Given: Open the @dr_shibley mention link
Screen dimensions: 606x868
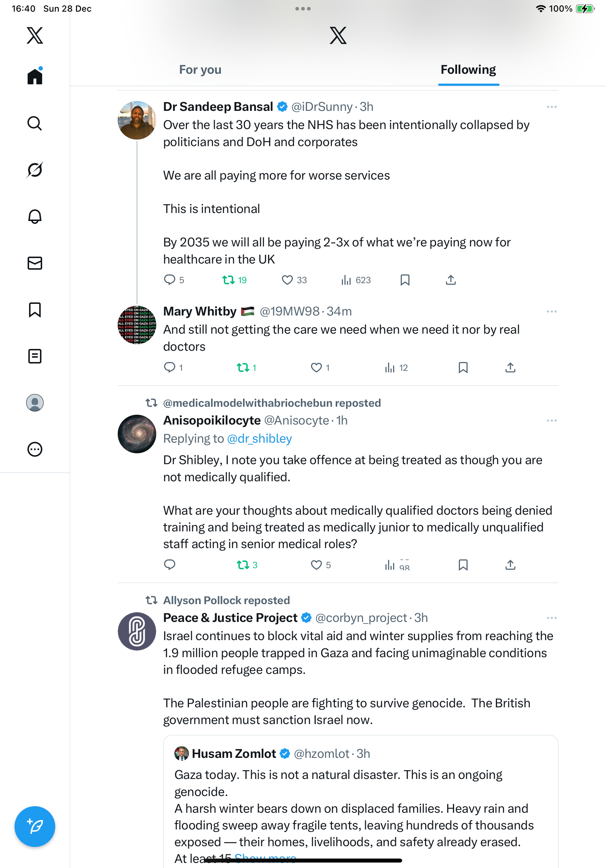Looking at the screenshot, I should click(259, 438).
